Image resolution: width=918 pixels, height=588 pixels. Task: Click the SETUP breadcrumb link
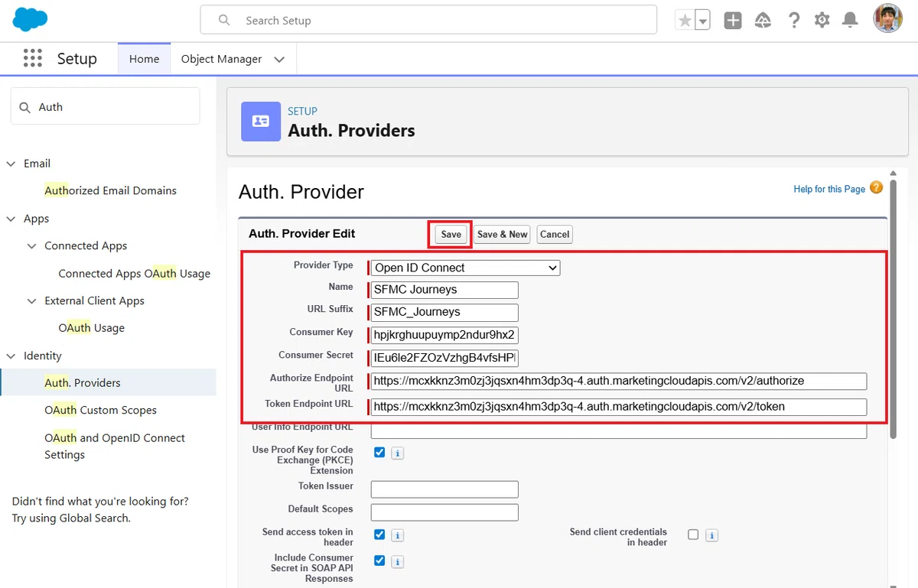(x=302, y=111)
